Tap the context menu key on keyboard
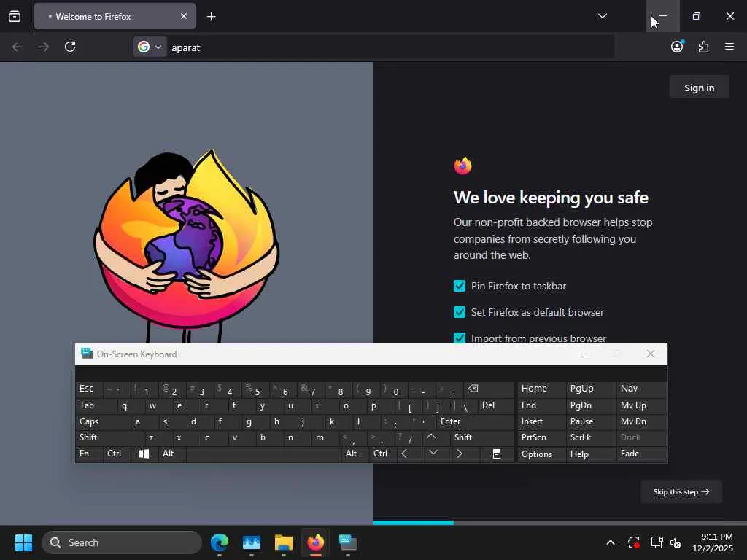The image size is (747, 560). pos(496,454)
